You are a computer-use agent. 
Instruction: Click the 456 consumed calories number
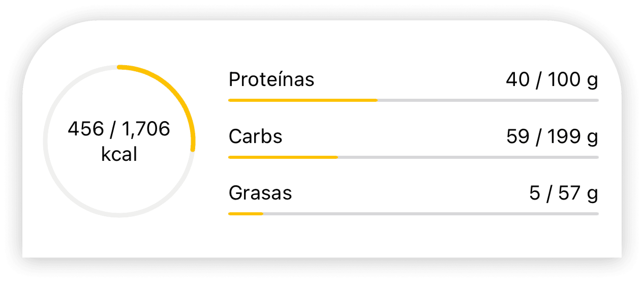[86, 129]
